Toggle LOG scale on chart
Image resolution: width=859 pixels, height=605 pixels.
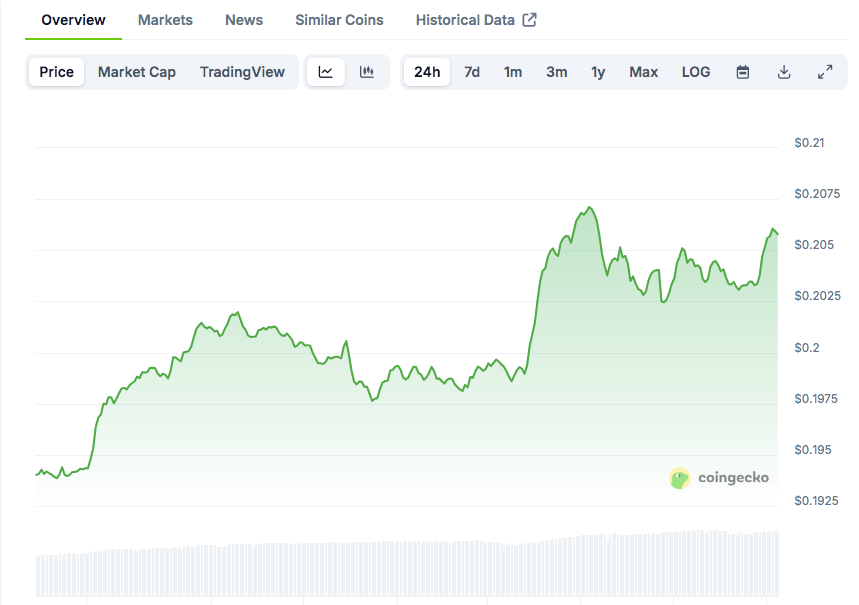coord(696,72)
